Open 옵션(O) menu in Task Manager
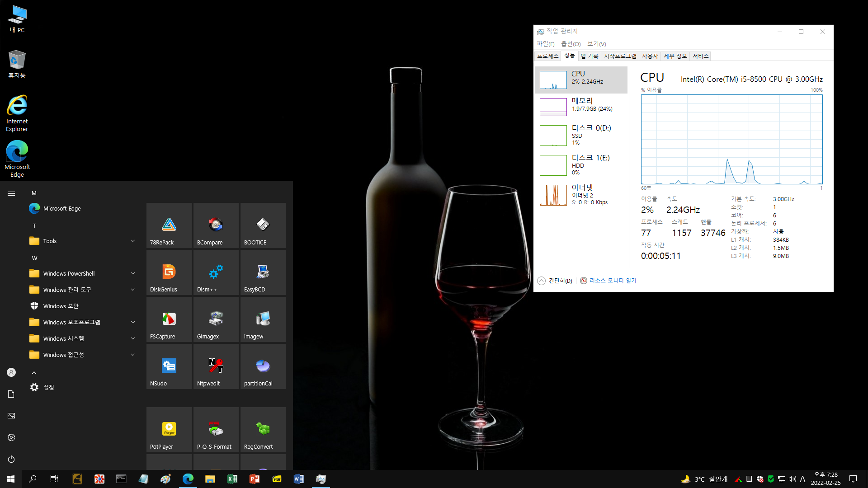 pyautogui.click(x=571, y=44)
